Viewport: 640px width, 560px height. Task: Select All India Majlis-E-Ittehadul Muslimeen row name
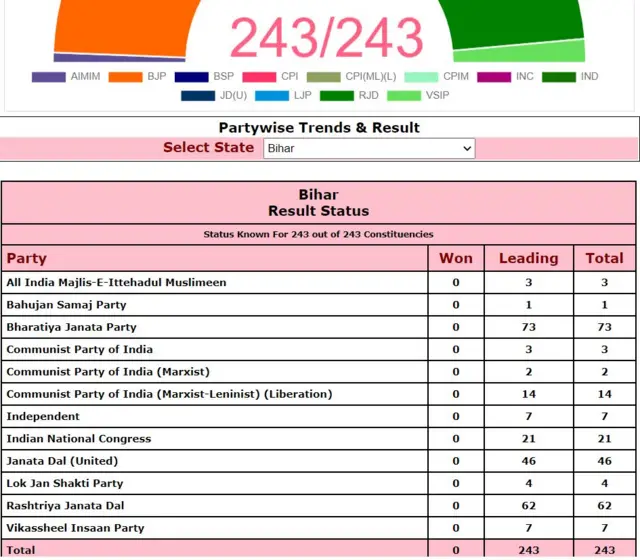pyautogui.click(x=116, y=282)
